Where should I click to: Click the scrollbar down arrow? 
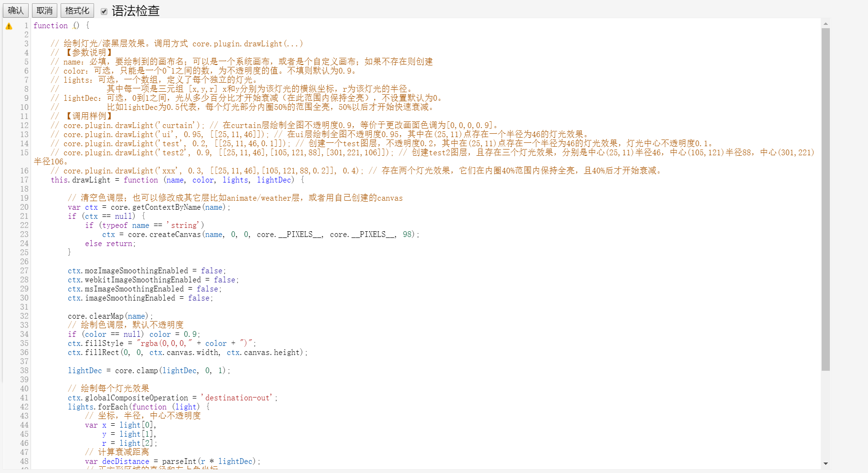[826, 463]
